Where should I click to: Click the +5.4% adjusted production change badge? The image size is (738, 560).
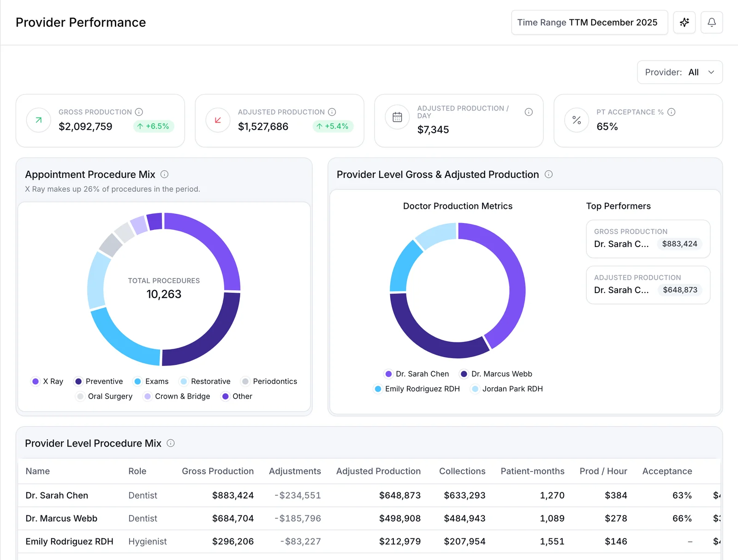(x=333, y=126)
